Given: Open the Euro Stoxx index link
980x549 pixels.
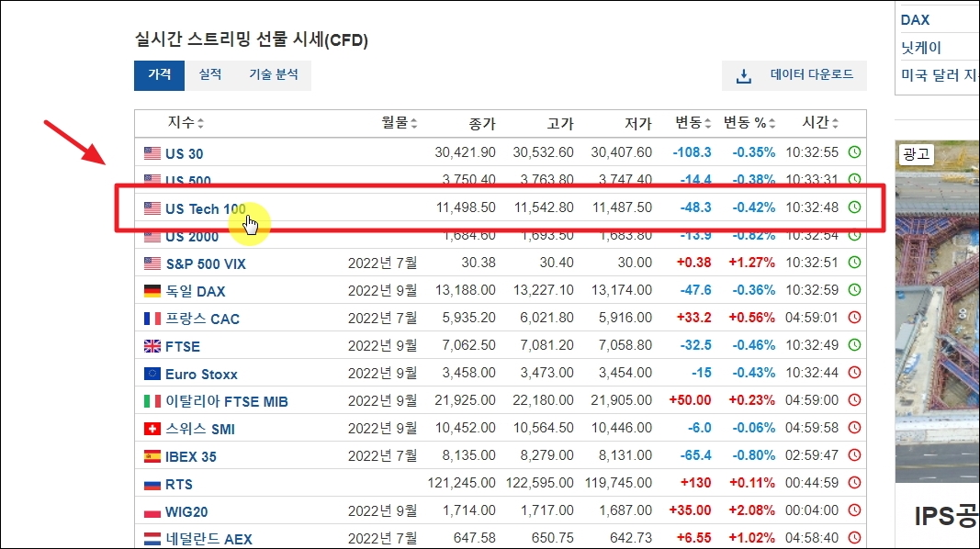Looking at the screenshot, I should pos(201,375).
